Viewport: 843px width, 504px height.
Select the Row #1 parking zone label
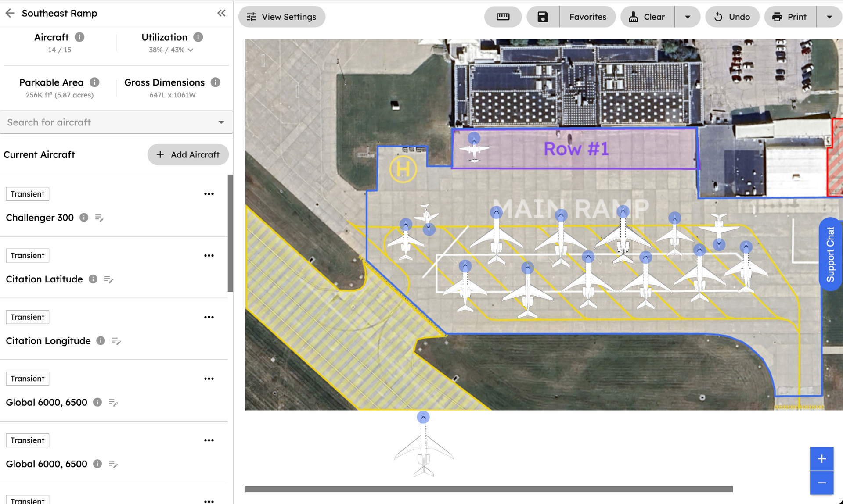point(576,149)
